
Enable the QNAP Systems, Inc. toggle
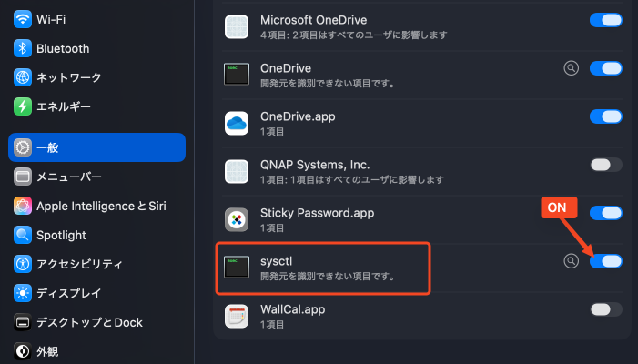[x=605, y=165]
